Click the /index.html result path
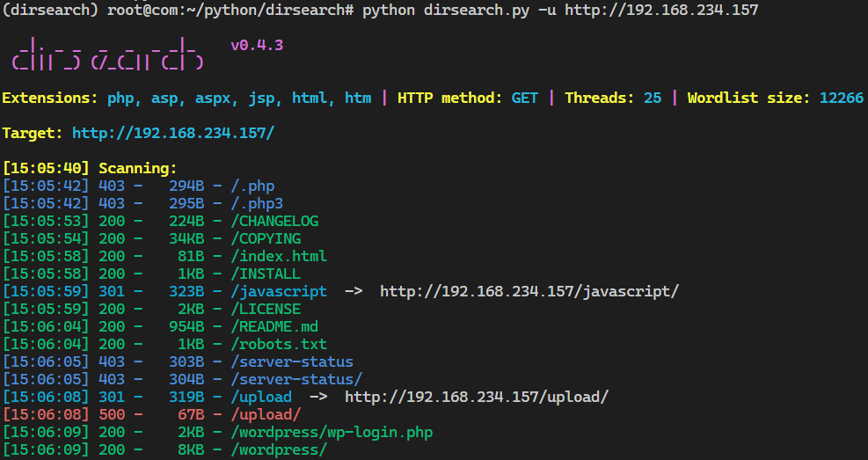This screenshot has height=460, width=868. [279, 256]
